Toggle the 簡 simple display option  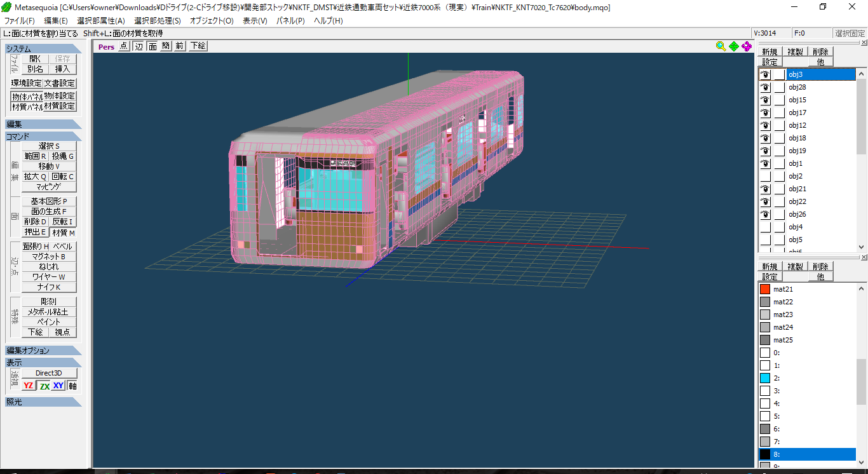coord(166,46)
